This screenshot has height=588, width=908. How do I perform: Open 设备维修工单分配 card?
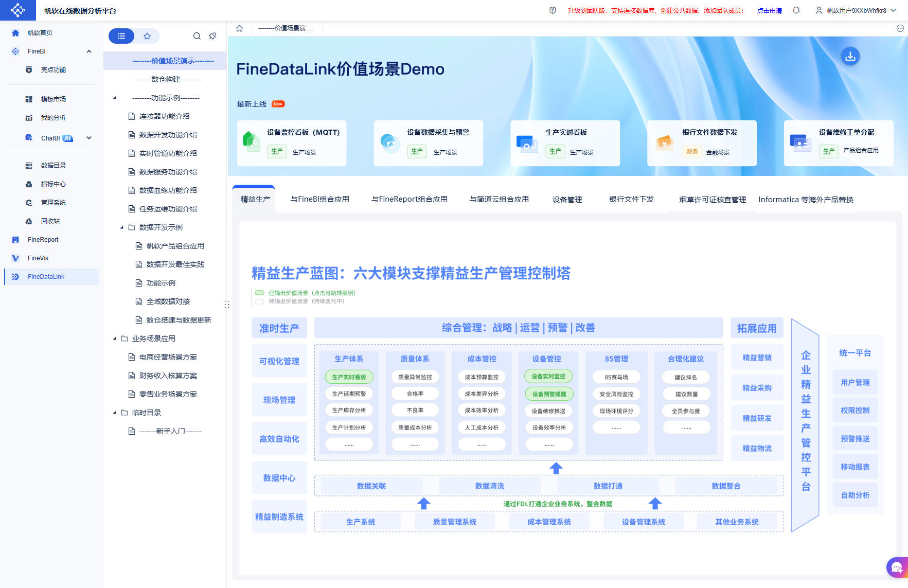click(839, 143)
